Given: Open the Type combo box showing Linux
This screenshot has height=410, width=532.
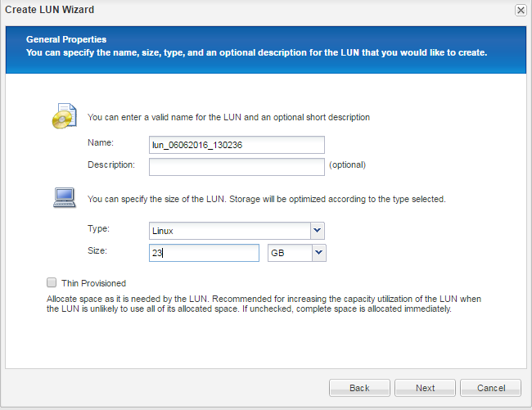Looking at the screenshot, I should pos(229,231).
